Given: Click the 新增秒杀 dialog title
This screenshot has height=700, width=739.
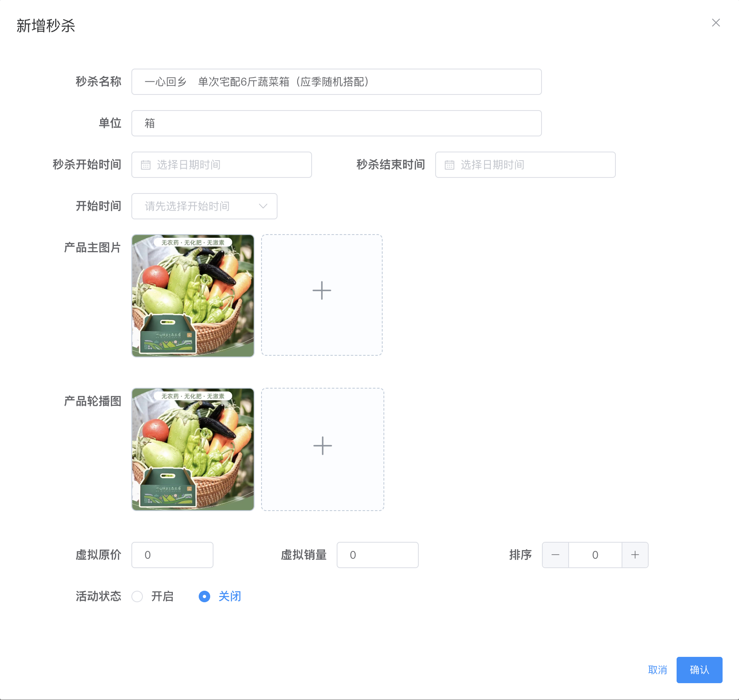Looking at the screenshot, I should tap(46, 25).
